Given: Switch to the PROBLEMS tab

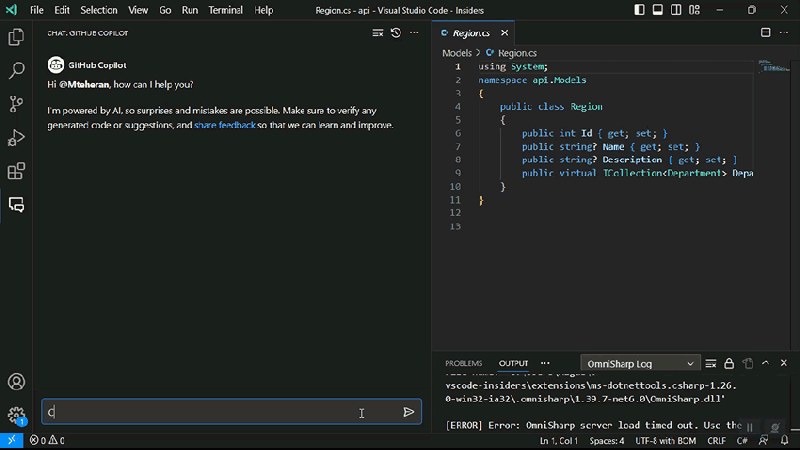Looking at the screenshot, I should [463, 363].
